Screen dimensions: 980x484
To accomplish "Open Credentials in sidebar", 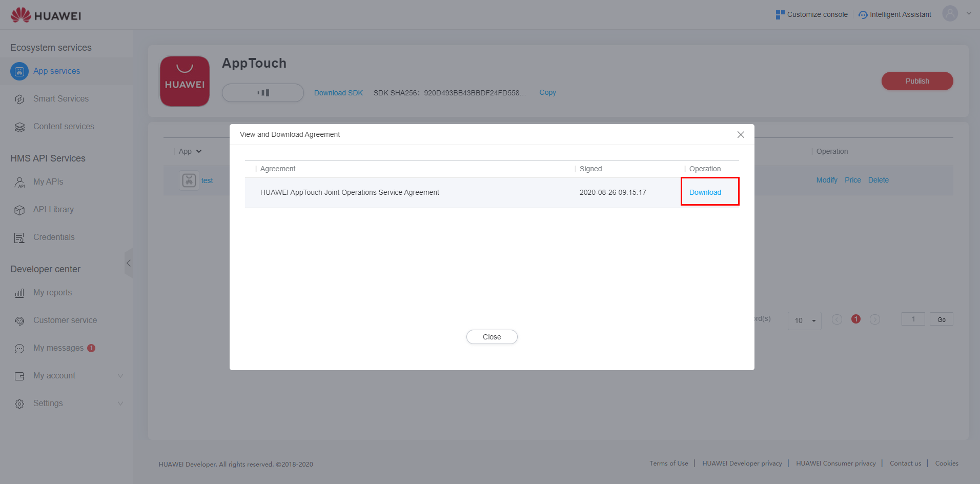I will [54, 237].
